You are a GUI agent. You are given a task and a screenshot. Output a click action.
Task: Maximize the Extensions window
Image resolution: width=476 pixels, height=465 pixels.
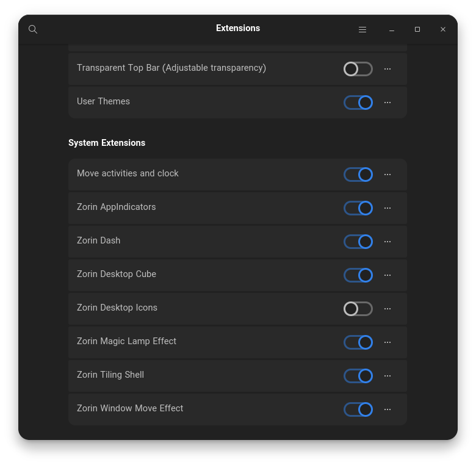[417, 29]
